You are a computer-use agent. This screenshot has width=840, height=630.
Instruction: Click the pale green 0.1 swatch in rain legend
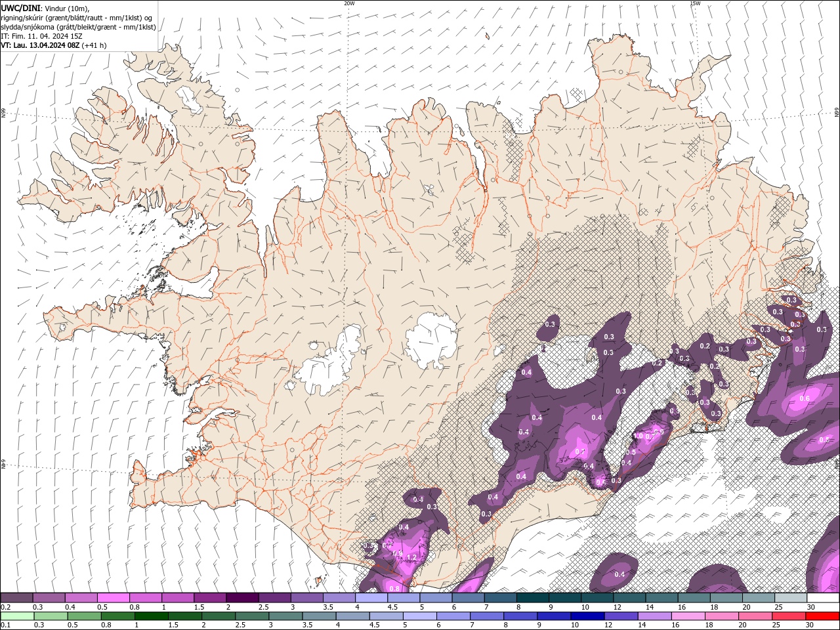(x=17, y=616)
